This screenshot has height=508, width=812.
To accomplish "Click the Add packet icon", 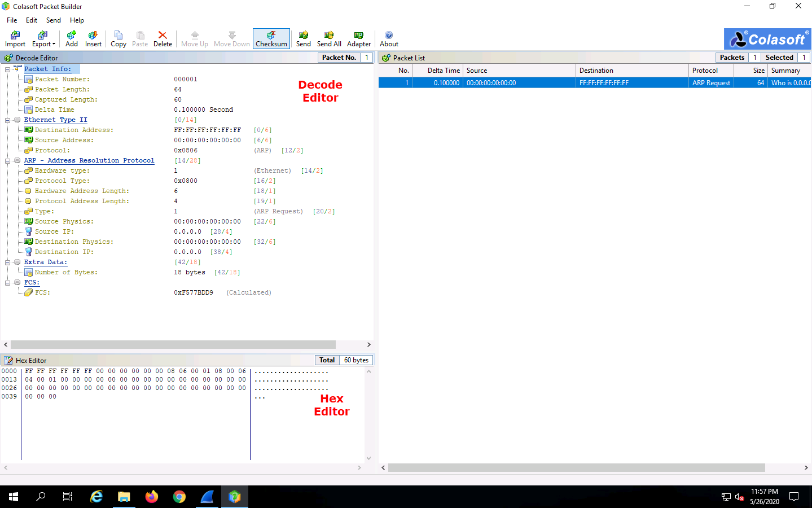I will [72, 39].
